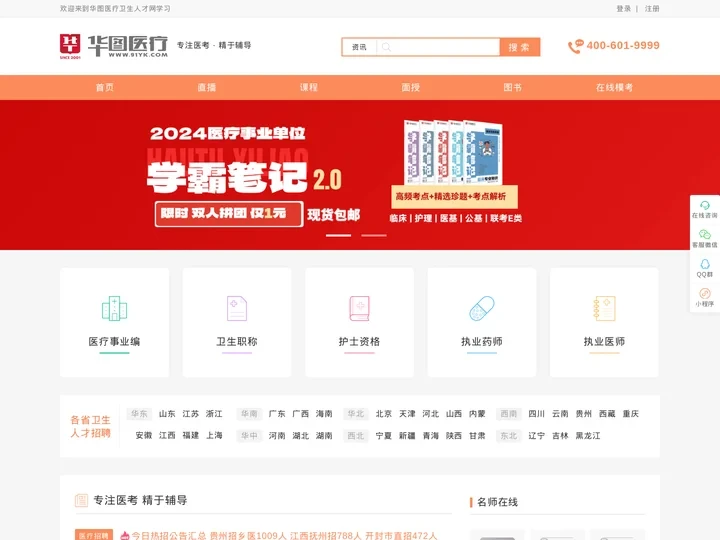Click 限时双人拼团仅1元 banner button
Screen dimensions: 720x540
[x=229, y=214]
